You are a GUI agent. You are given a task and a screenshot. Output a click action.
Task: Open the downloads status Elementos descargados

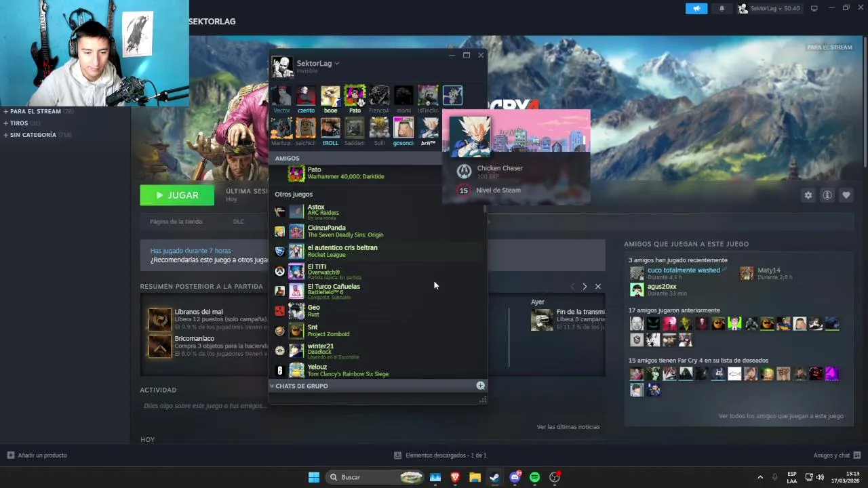click(x=440, y=455)
